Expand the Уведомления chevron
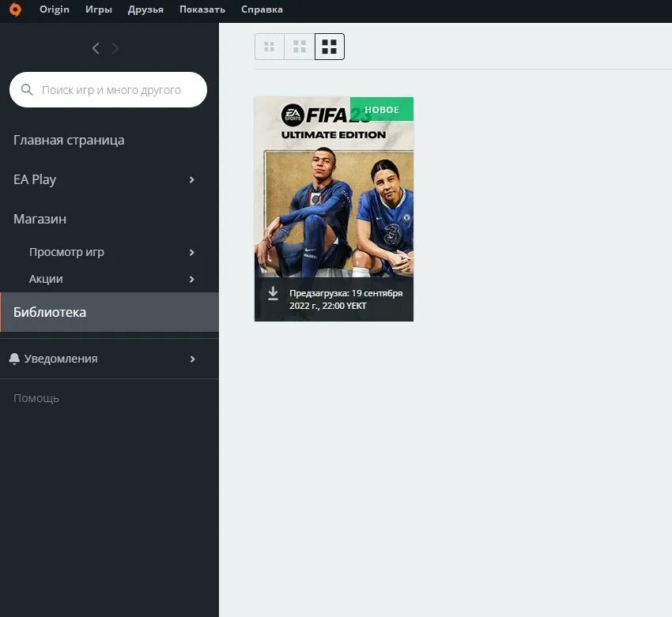Screen dimensions: 672x617 [x=192, y=359]
